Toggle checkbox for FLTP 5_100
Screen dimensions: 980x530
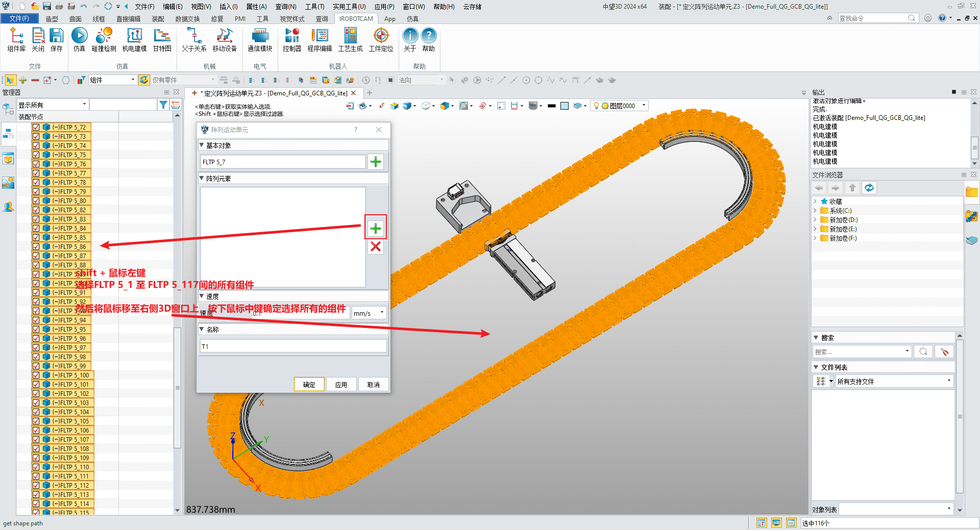tap(36, 375)
